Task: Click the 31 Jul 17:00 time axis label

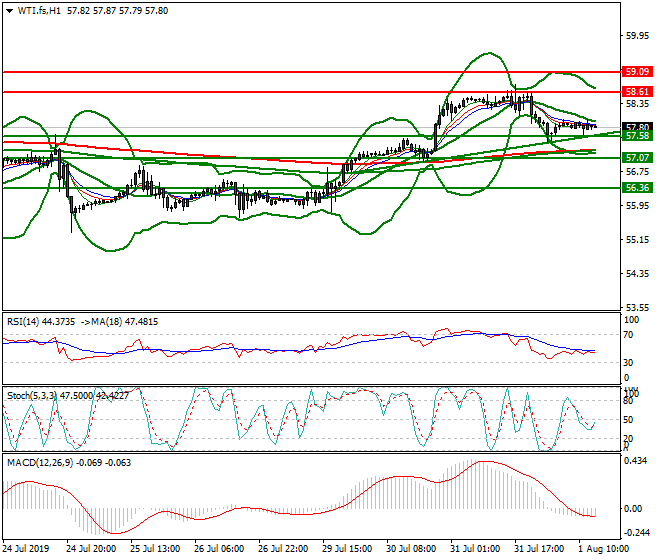Action: [x=539, y=549]
